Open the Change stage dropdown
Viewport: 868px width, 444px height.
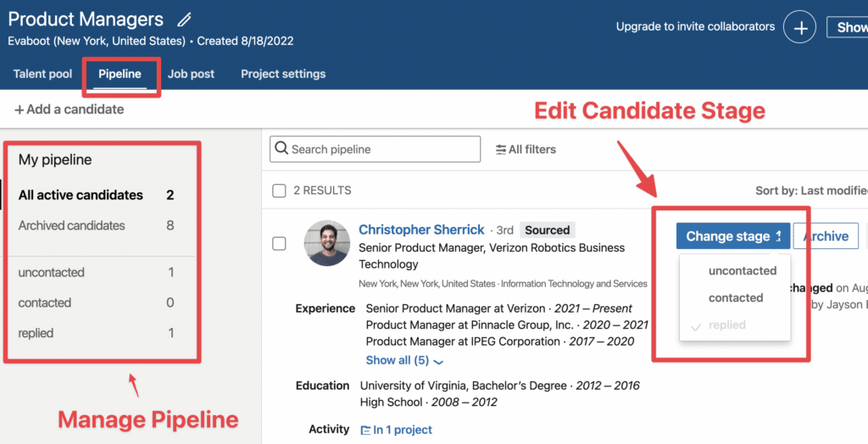[x=733, y=236]
